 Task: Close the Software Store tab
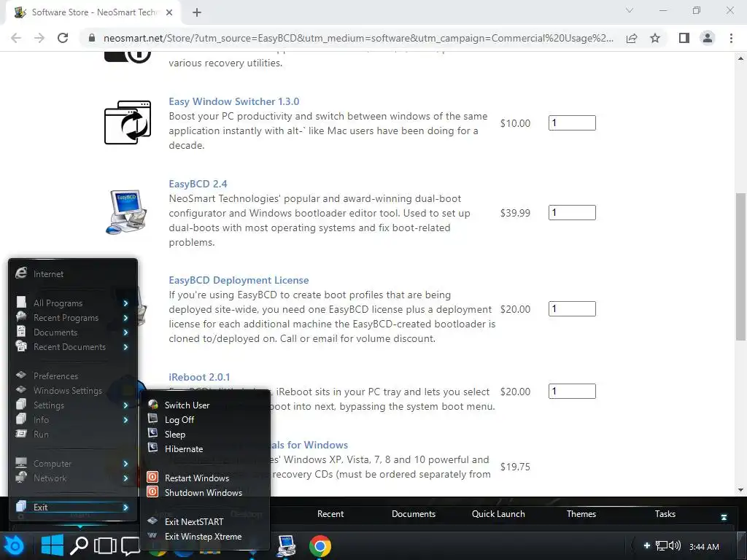169,12
